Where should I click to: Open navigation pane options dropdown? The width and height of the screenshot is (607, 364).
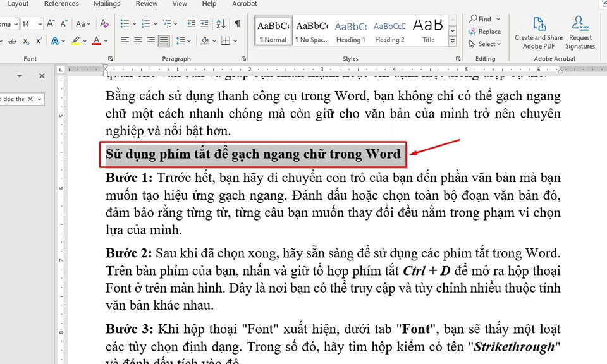(x=20, y=76)
